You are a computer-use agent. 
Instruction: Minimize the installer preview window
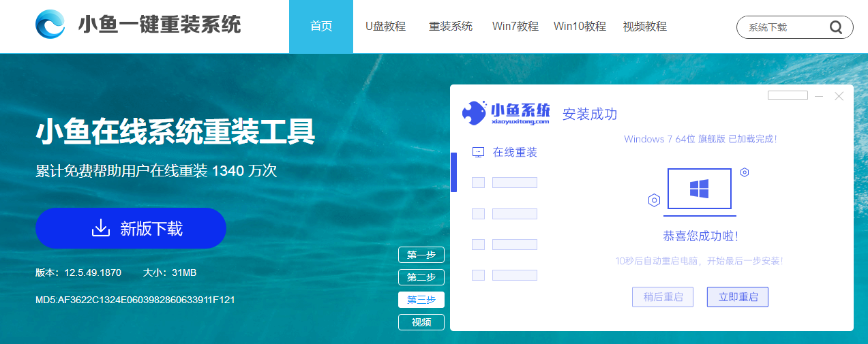(819, 96)
